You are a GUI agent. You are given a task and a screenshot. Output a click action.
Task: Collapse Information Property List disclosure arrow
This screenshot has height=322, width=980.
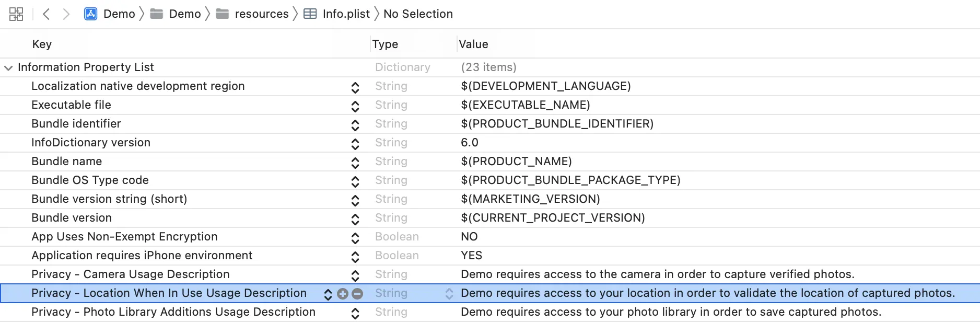coord(8,68)
